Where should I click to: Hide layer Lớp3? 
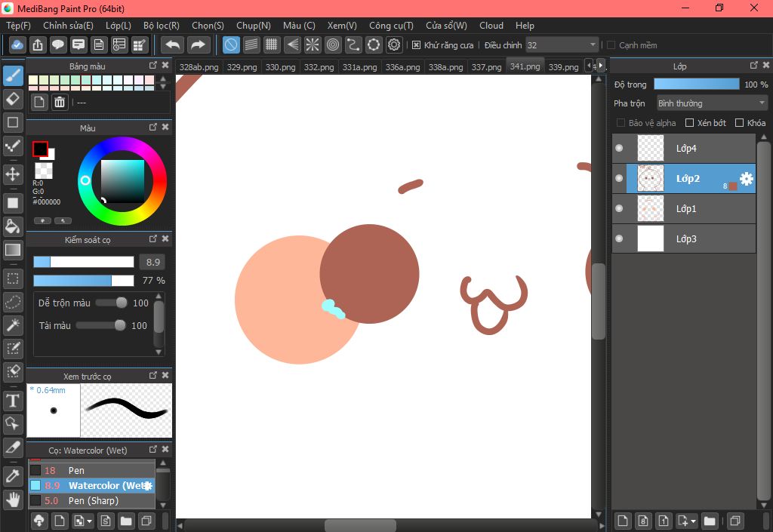tap(619, 238)
